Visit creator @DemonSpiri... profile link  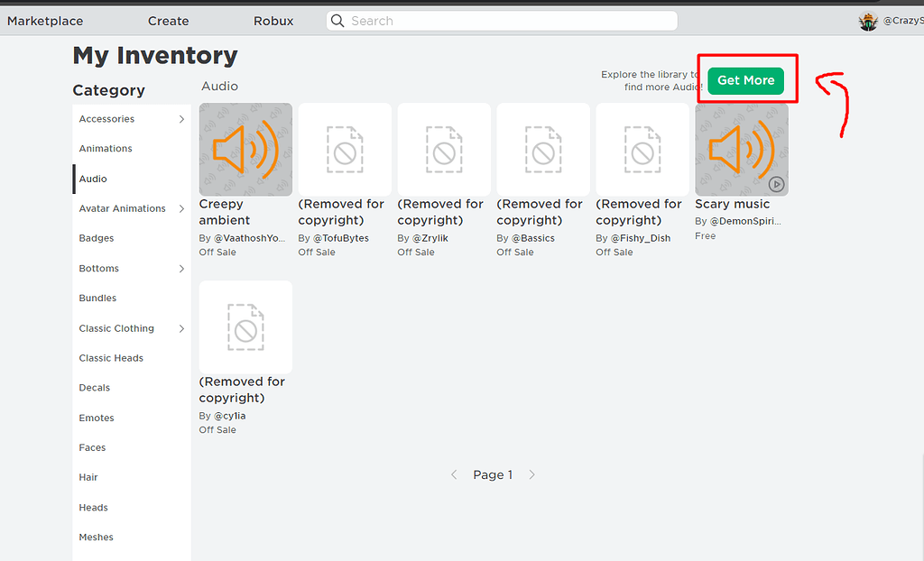pos(745,221)
